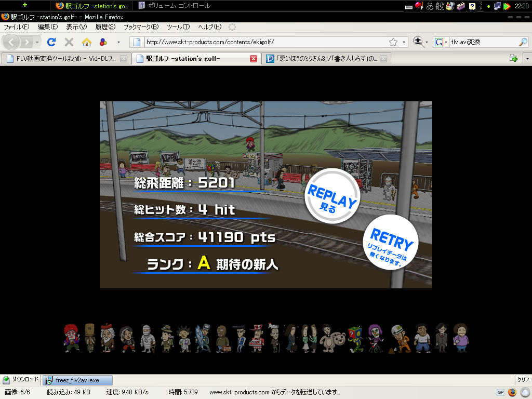Click the round grey status bar icon
532x399 pixels.
click(525, 392)
